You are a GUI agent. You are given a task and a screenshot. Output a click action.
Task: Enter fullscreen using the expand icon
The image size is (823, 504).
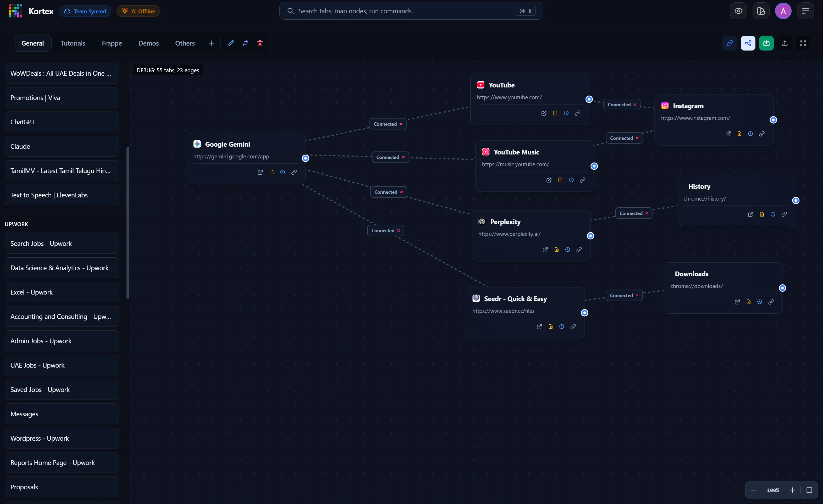[803, 43]
